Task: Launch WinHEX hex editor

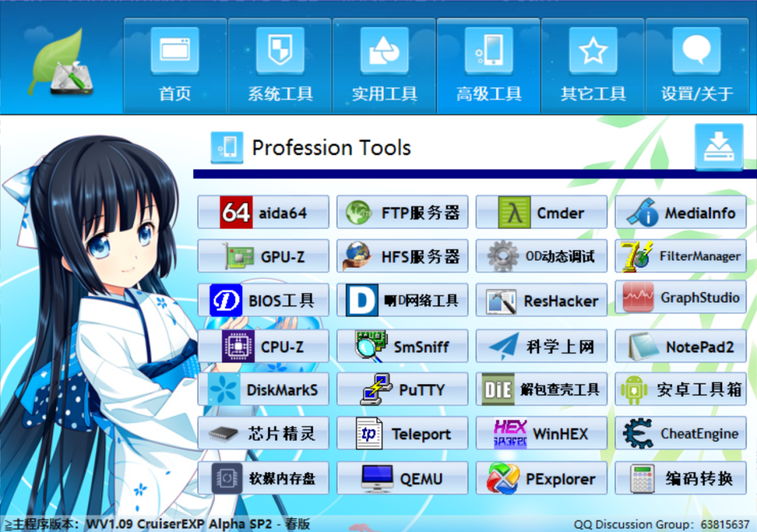Action: tap(541, 433)
